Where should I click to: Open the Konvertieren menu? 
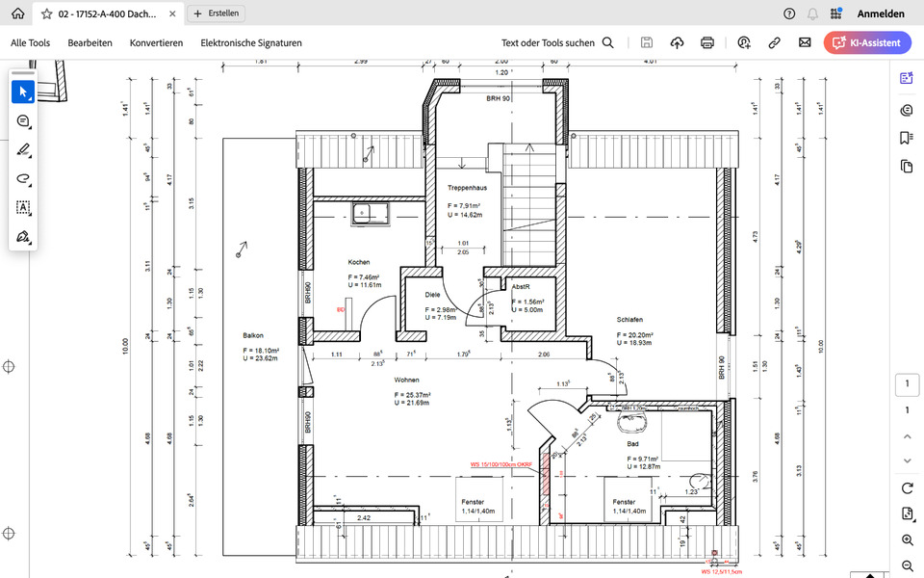pyautogui.click(x=156, y=42)
